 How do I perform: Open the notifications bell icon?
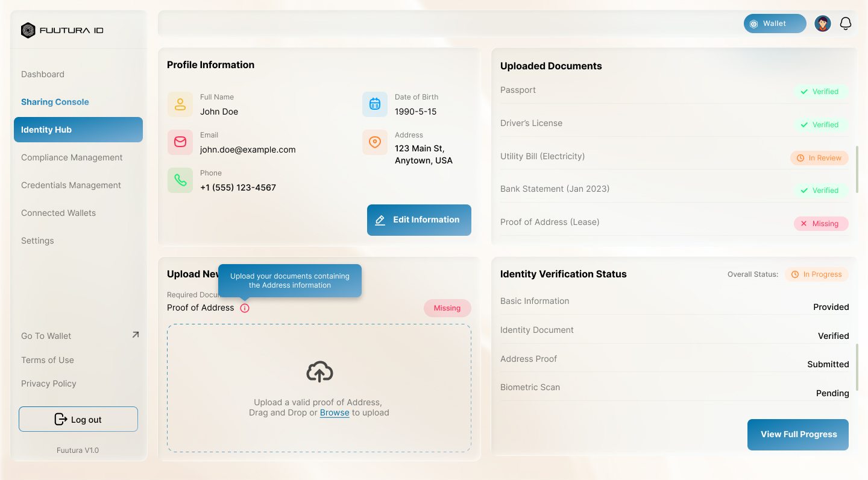pos(846,24)
